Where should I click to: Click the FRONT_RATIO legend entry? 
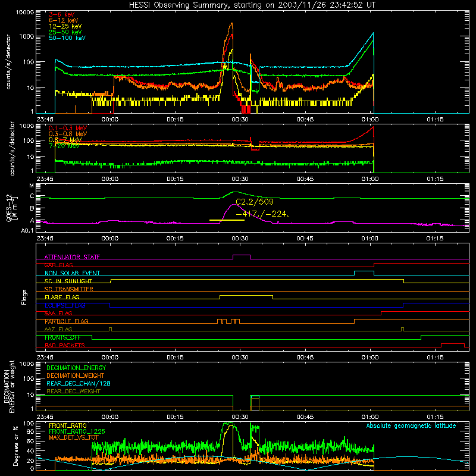click(x=68, y=426)
